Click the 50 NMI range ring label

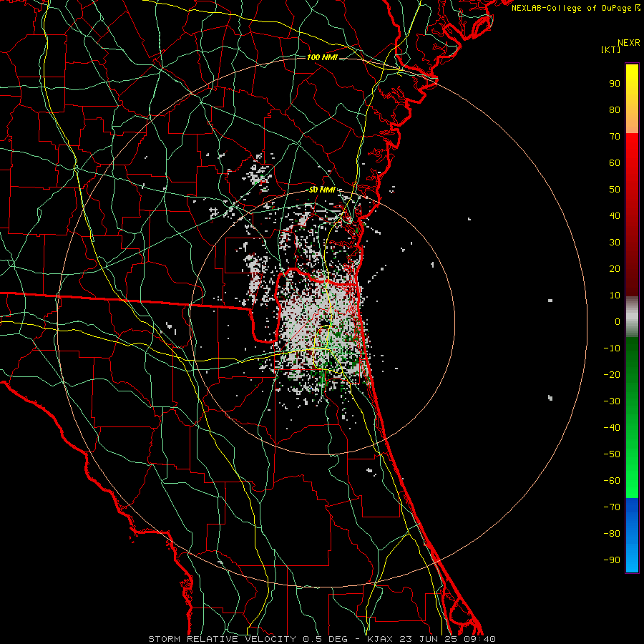point(322,190)
